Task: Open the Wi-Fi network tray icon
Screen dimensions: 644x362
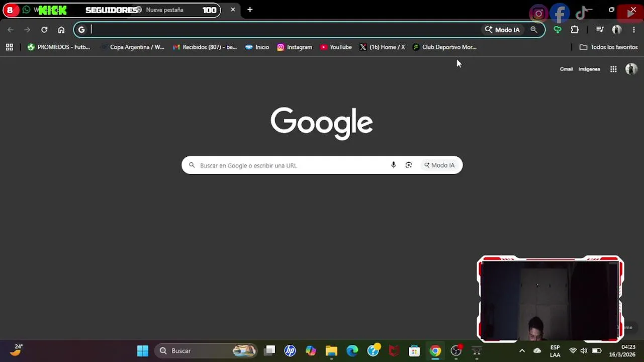Action: coord(573,351)
